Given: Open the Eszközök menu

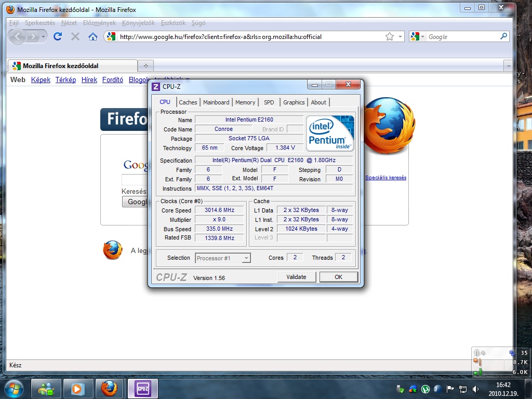Looking at the screenshot, I should [173, 23].
